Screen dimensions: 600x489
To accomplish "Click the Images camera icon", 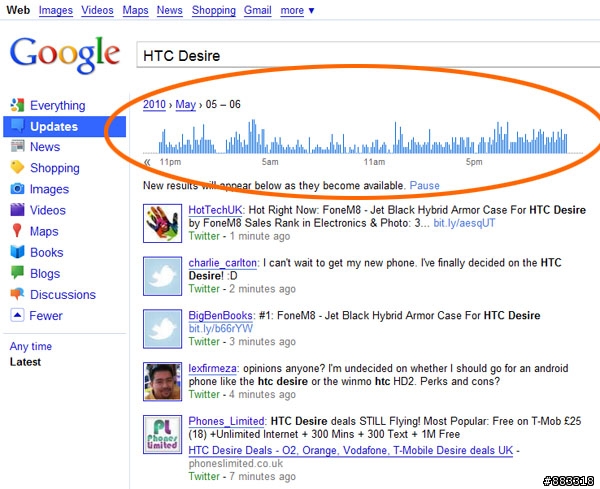I will click(17, 189).
